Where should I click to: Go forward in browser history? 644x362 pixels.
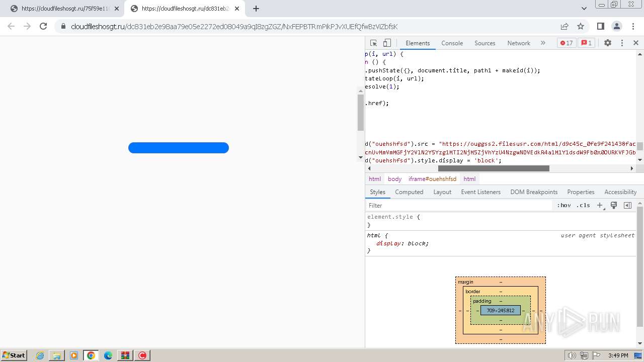click(27, 26)
